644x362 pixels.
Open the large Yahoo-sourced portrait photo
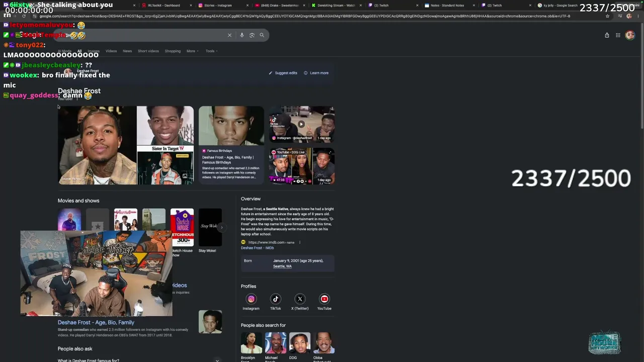(97, 145)
